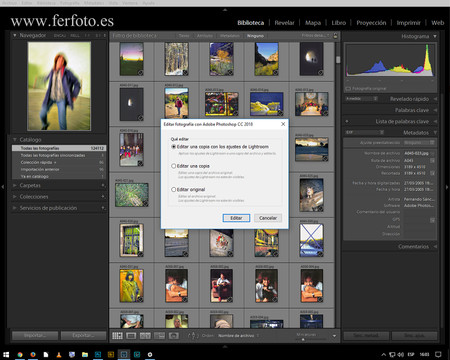This screenshot has width=450, height=360.
Task: Open the toolbar options dropdown arrow
Action: click(x=334, y=336)
